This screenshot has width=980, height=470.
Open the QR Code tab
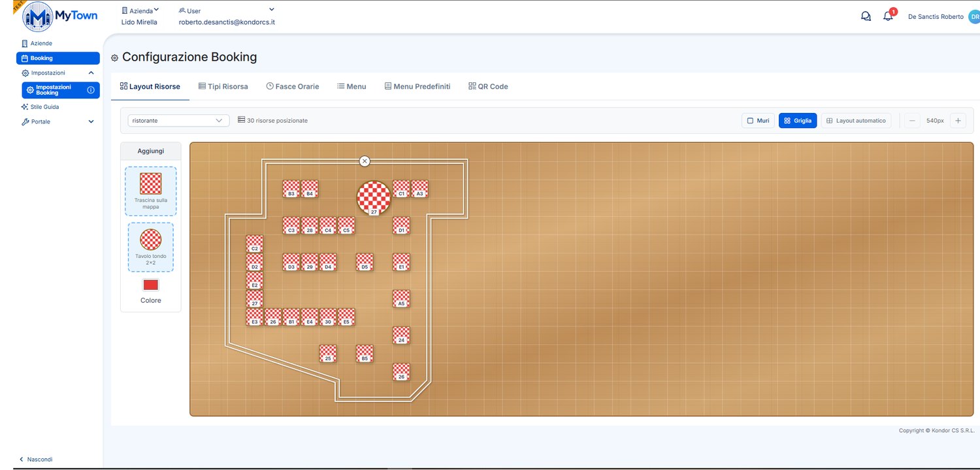488,86
